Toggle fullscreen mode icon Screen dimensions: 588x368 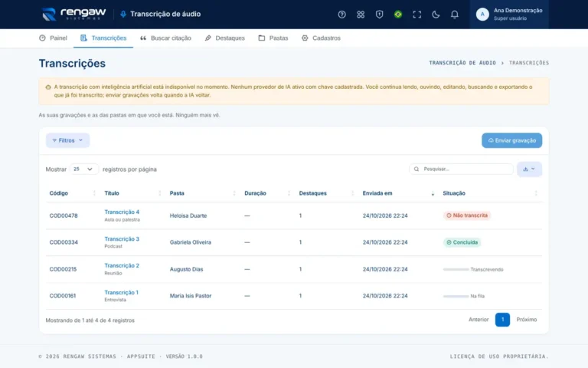pyautogui.click(x=416, y=15)
